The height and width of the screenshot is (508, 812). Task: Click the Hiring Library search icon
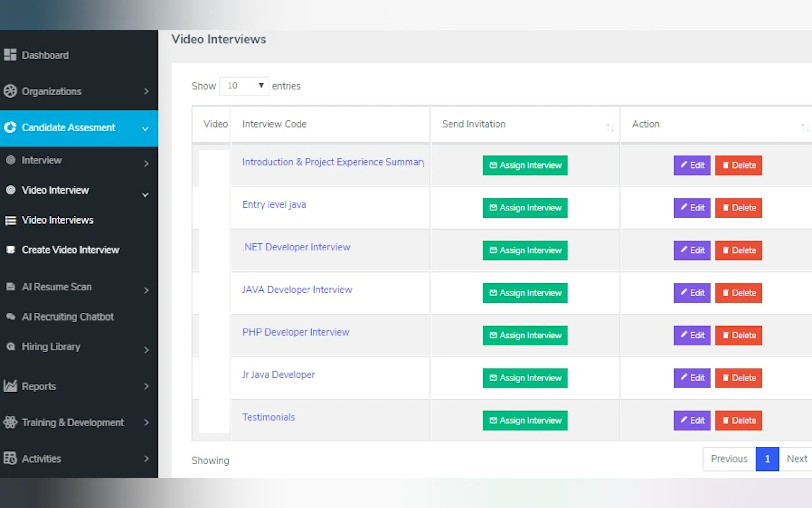(11, 346)
